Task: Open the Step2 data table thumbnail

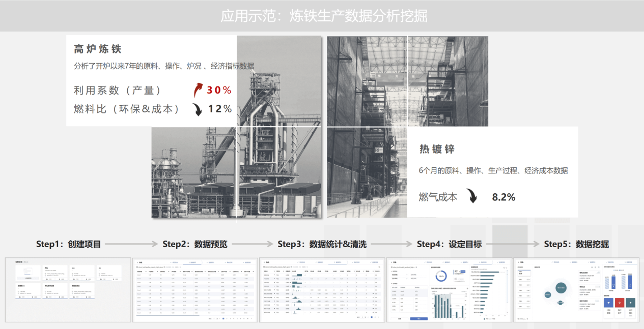Action: [195, 290]
